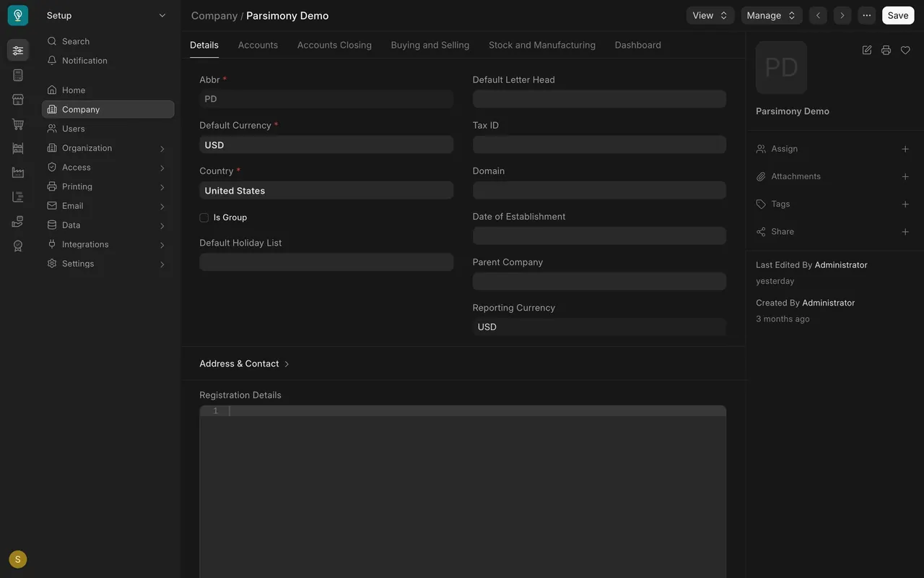924x578 pixels.
Task: Open Notification in the sidebar
Action: pyautogui.click(x=108, y=61)
